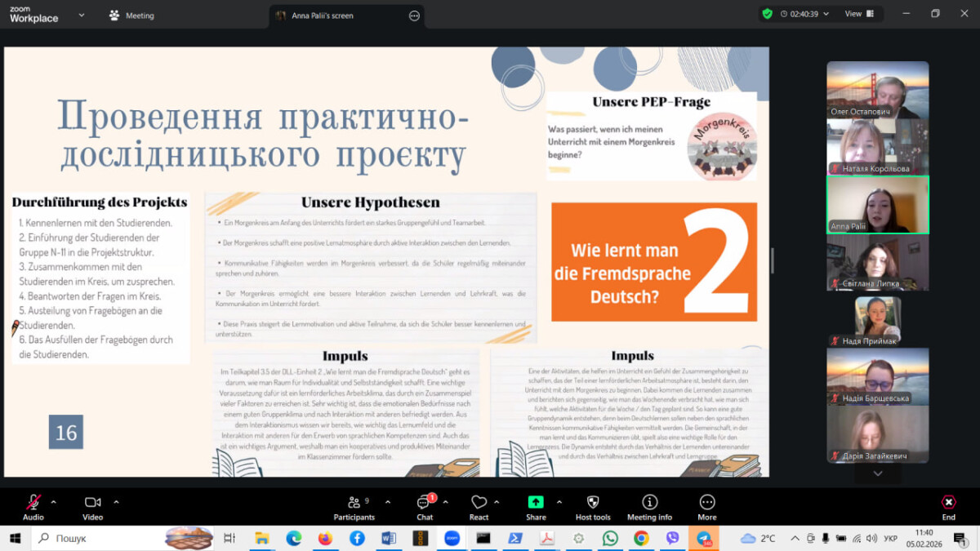The width and height of the screenshot is (980, 551).
Task: Open Meeting info
Action: tap(649, 503)
